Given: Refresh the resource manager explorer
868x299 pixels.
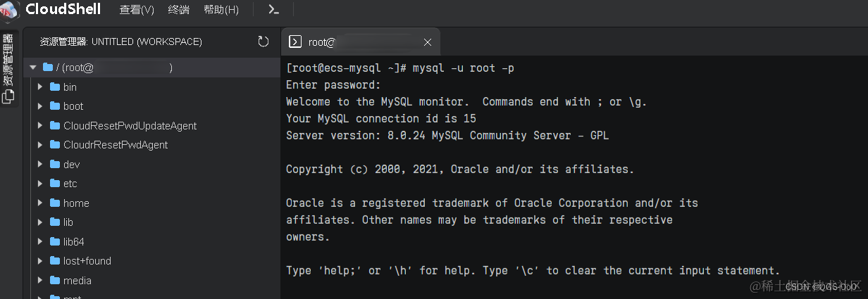Looking at the screenshot, I should coord(263,42).
